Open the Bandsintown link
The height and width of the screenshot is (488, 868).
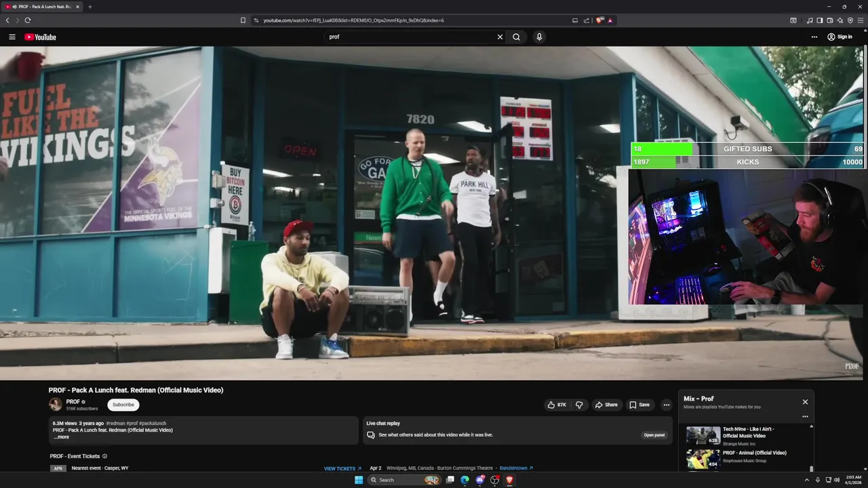516,468
